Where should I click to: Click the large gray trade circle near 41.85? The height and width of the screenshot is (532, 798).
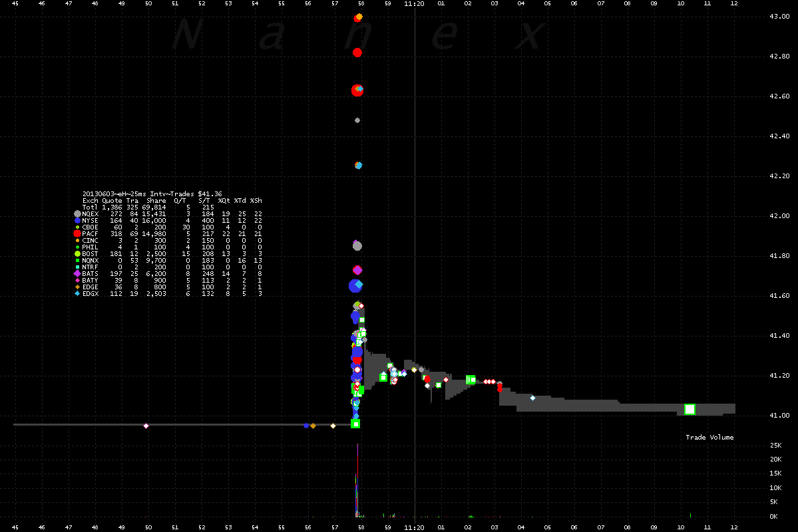coord(357,246)
